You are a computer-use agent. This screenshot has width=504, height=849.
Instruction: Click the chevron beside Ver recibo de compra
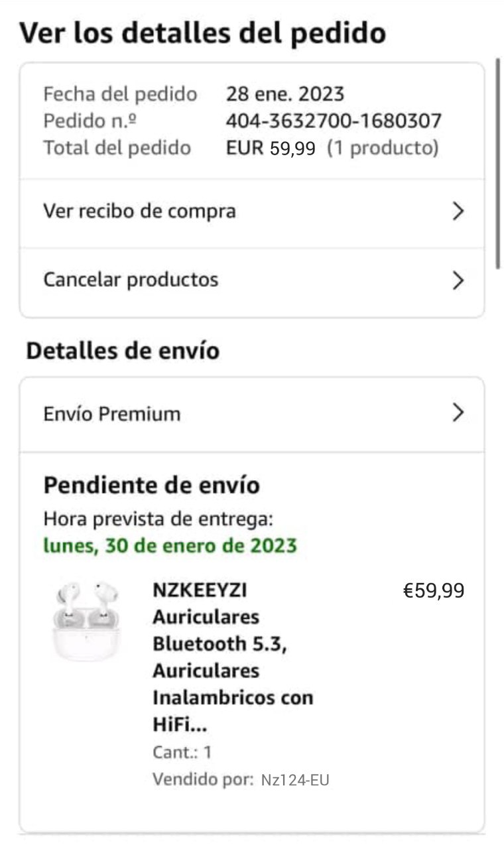click(458, 212)
